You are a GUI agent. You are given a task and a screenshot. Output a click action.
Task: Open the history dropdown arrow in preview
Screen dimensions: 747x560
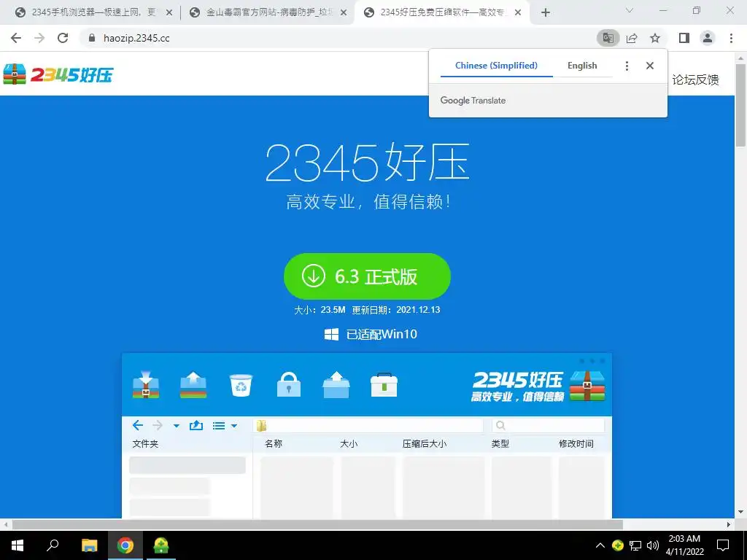click(x=177, y=426)
